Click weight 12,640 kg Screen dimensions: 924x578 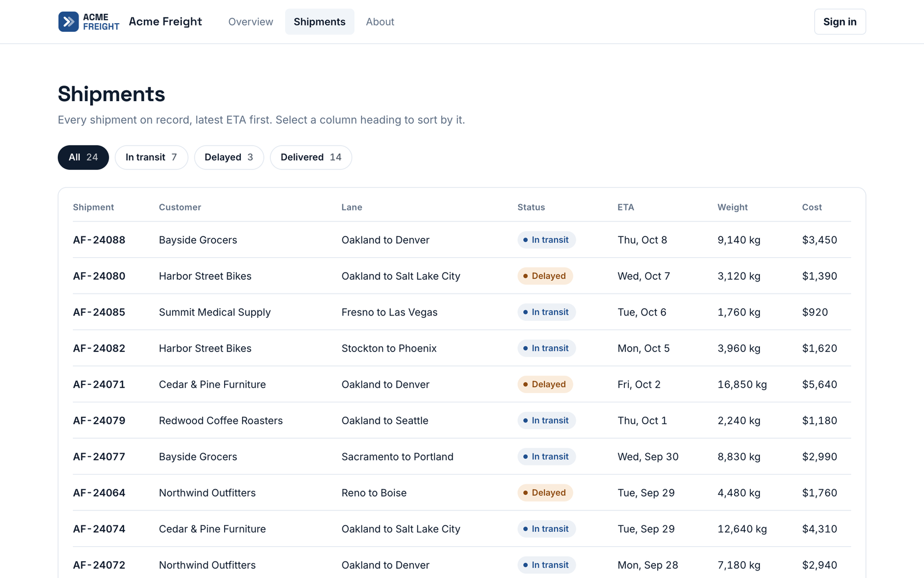[742, 529]
